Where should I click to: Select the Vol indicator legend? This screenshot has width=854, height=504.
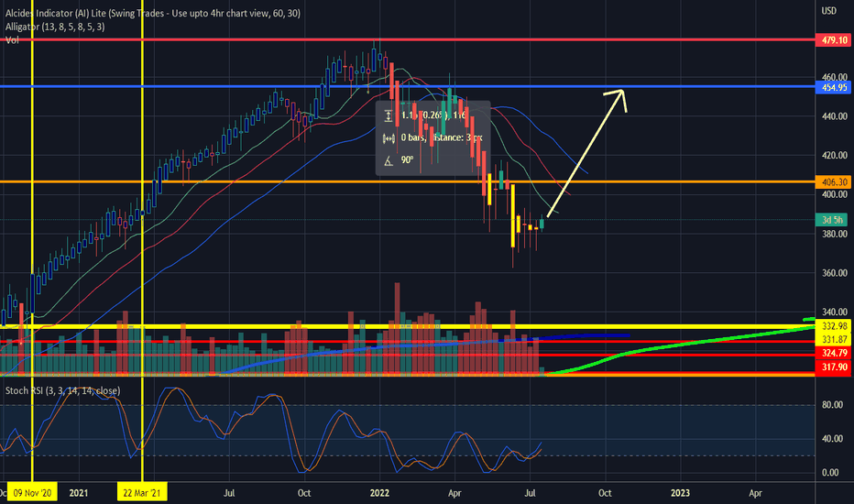12,39
